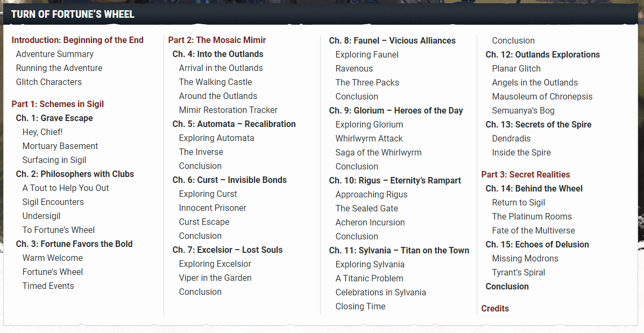Open Mausoleum of Chronepsis
644x333 pixels.
coord(542,97)
